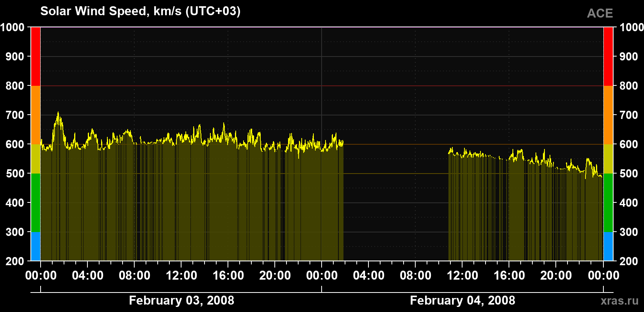Click the ACE spacecraft label
Image resolution: width=644 pixels, height=312 pixels.
click(x=600, y=13)
